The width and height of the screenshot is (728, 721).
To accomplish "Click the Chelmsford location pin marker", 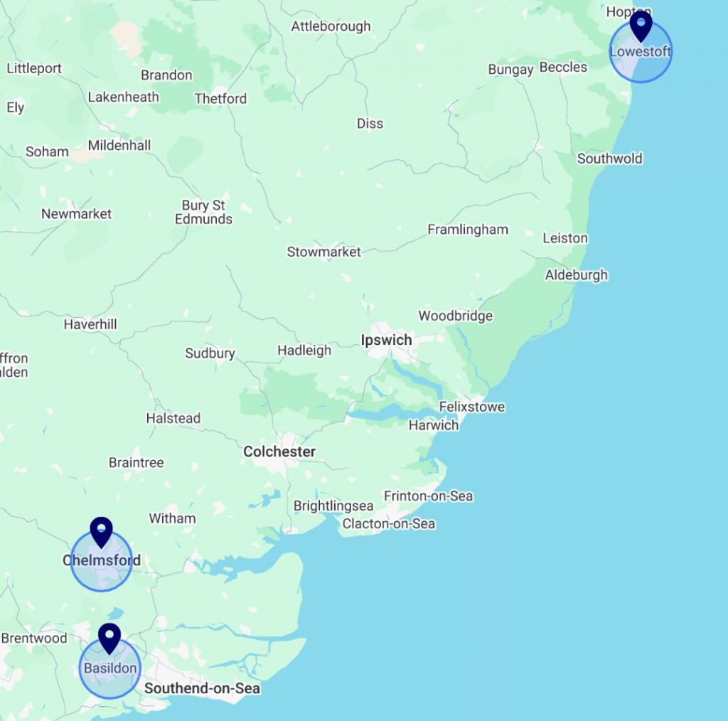I will [x=101, y=532].
